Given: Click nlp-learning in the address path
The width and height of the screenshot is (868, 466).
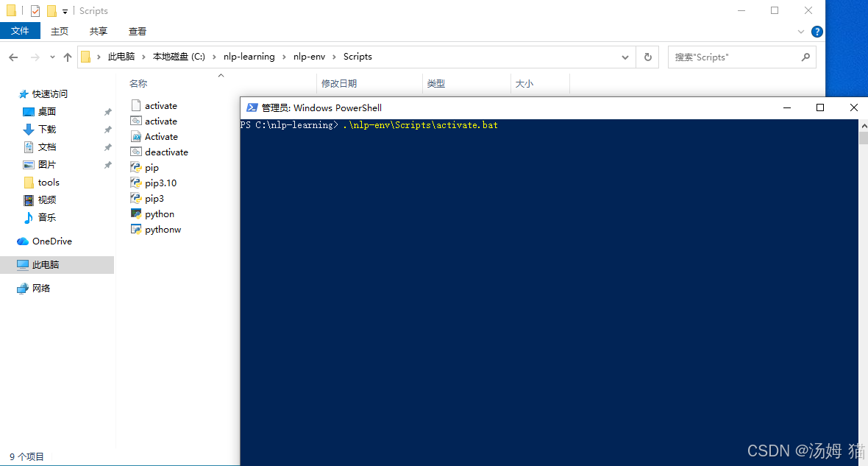Looking at the screenshot, I should [249, 57].
